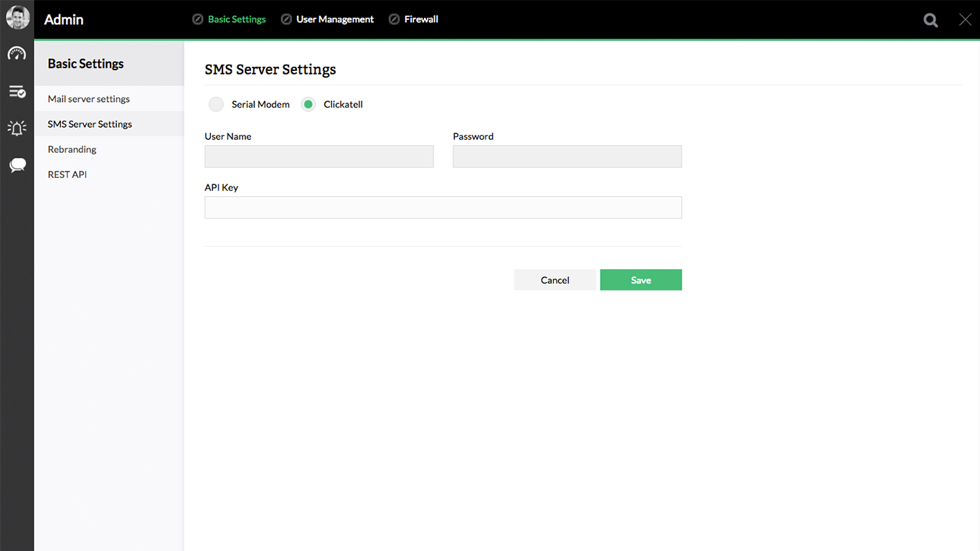
Task: Open the Rebranding settings page
Action: [x=72, y=149]
